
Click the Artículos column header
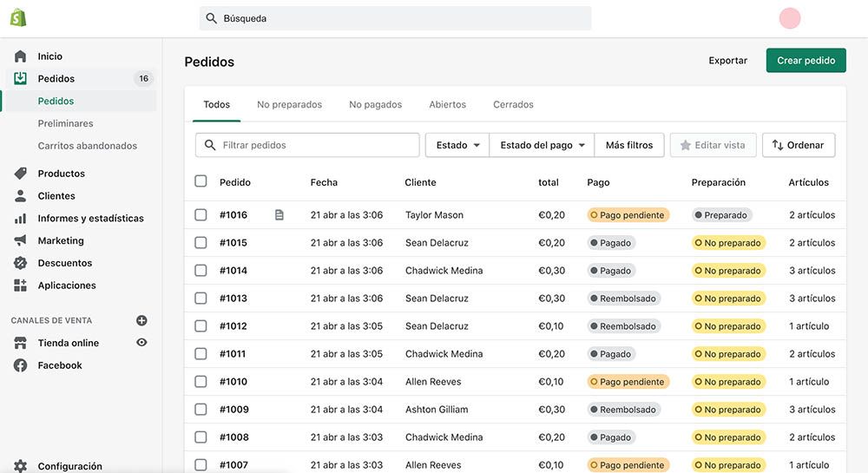click(x=809, y=182)
